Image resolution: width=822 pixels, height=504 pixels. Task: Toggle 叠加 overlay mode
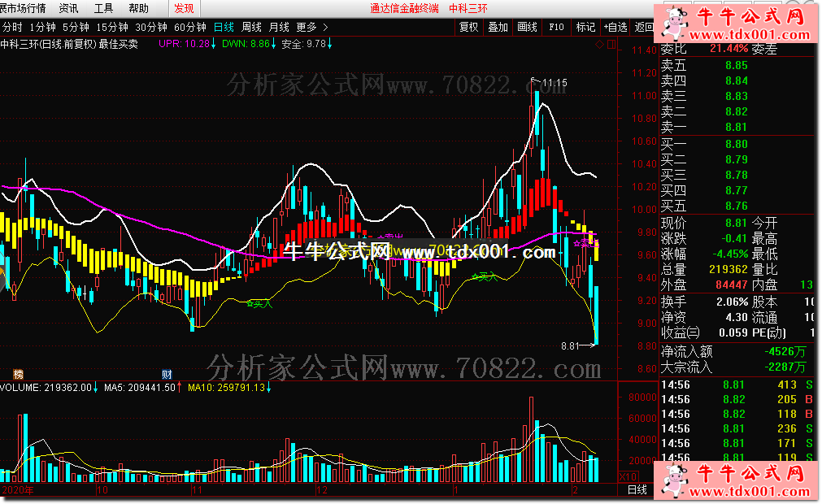[498, 27]
